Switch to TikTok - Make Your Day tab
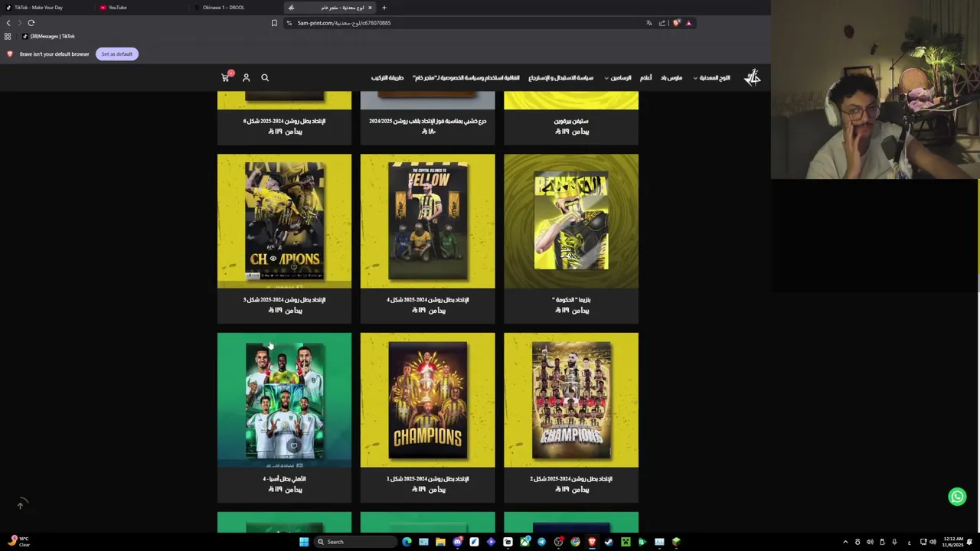 [x=38, y=8]
